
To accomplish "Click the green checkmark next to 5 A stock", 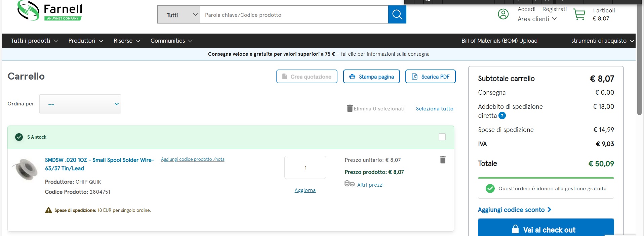I will [x=19, y=137].
